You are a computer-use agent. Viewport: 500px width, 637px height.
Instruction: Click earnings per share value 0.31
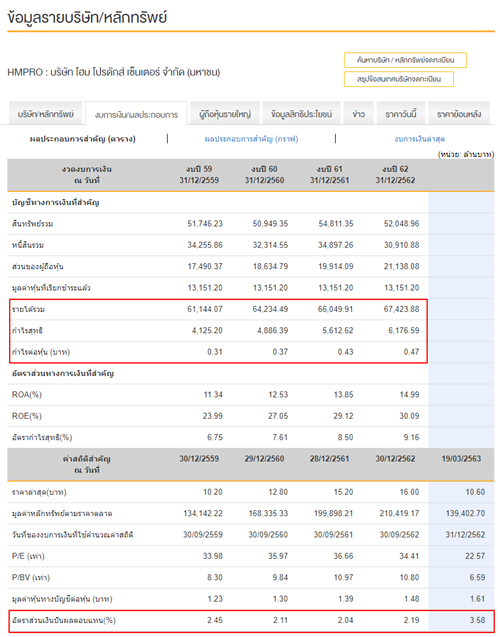pos(215,352)
